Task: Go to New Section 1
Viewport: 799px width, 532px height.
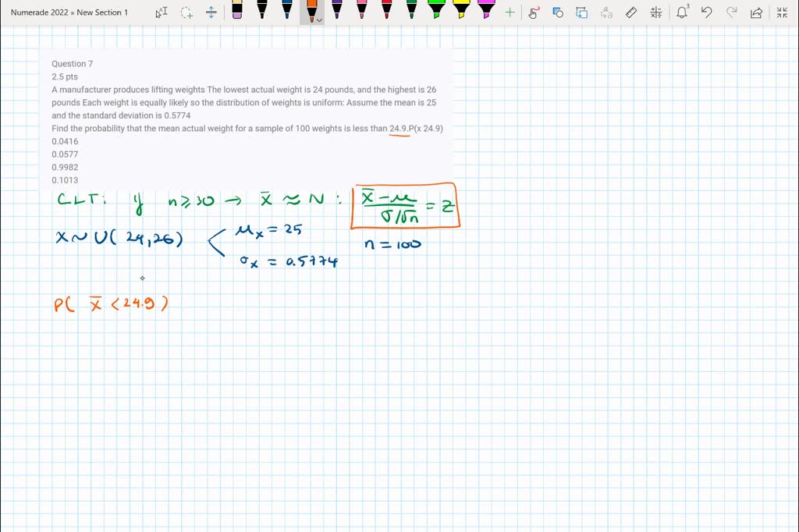Action: click(x=102, y=12)
